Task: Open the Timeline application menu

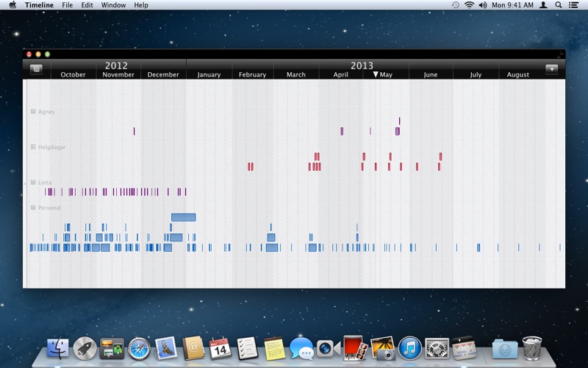Action: [39, 5]
